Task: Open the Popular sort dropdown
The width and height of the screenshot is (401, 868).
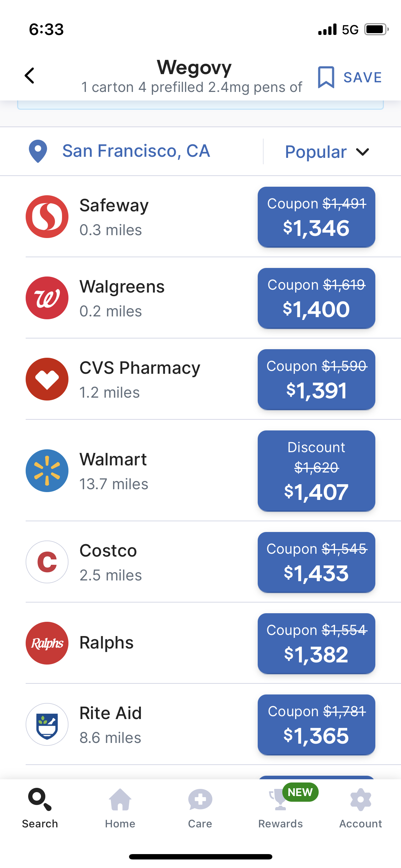Action: [327, 152]
